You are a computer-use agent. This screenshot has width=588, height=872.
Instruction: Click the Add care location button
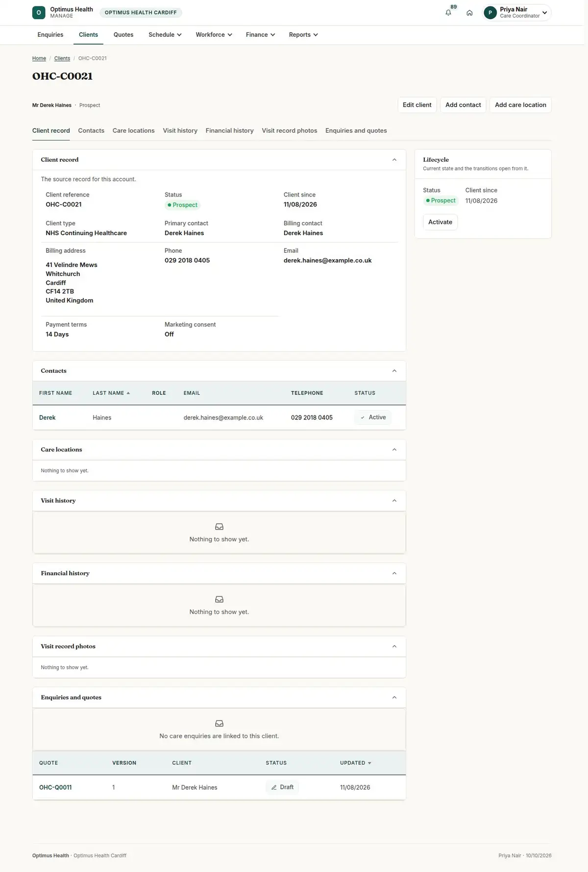(x=520, y=105)
